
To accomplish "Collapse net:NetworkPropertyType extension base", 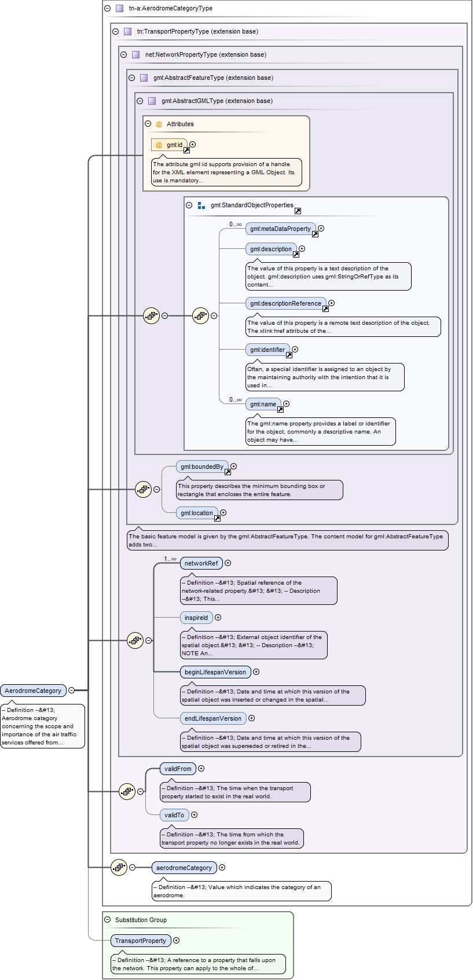I will (x=124, y=55).
